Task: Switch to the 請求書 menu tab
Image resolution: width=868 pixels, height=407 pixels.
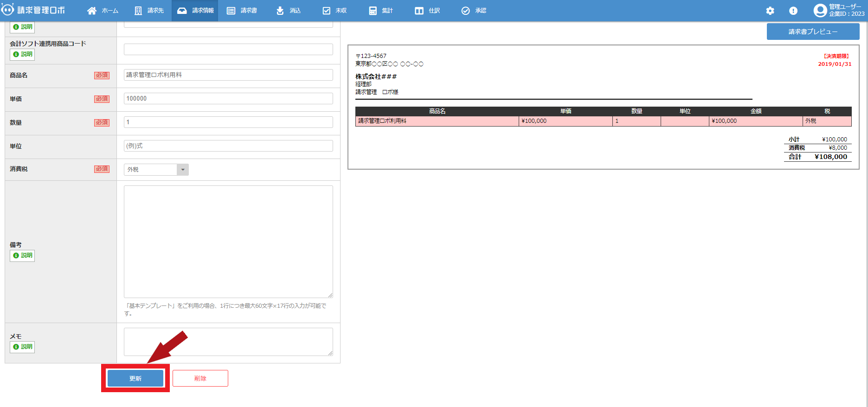Action: pos(242,11)
